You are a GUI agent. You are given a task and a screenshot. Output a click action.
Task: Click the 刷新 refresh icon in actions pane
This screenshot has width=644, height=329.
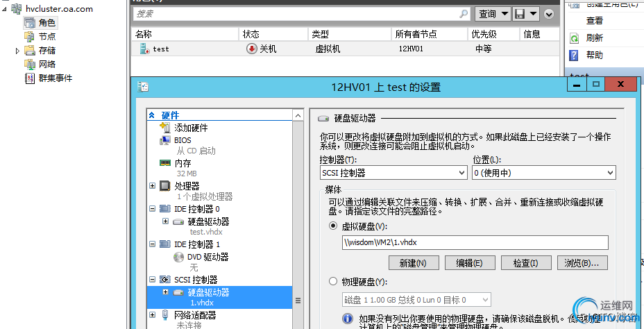coord(574,38)
